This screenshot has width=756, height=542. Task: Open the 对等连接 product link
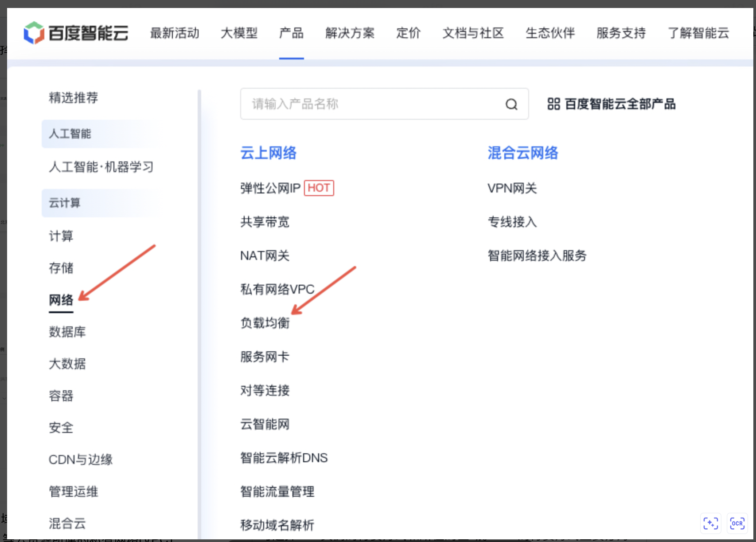point(265,390)
